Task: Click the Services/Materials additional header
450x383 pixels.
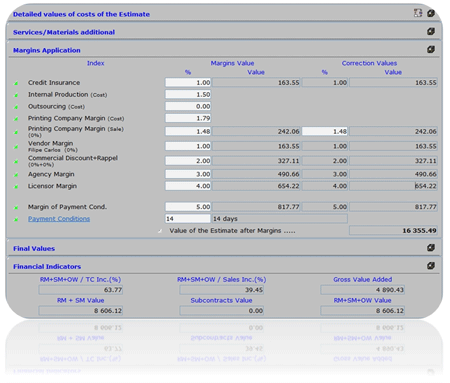Action: click(64, 32)
